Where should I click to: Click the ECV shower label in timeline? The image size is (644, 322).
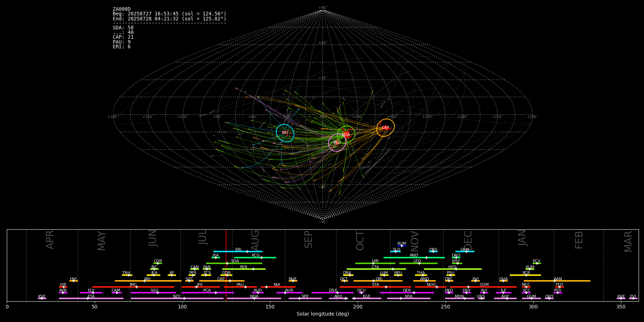[x=536, y=261]
